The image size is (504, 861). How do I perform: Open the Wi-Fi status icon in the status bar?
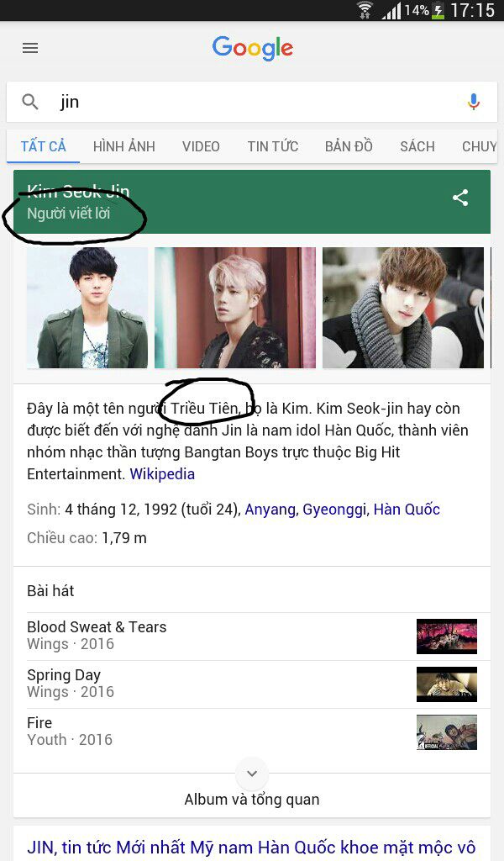[365, 10]
